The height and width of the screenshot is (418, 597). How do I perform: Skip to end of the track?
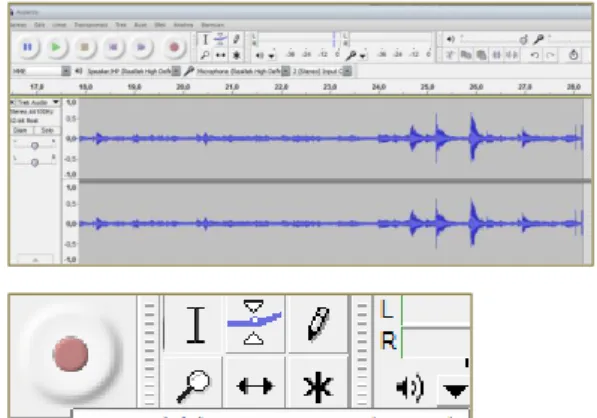click(x=141, y=47)
